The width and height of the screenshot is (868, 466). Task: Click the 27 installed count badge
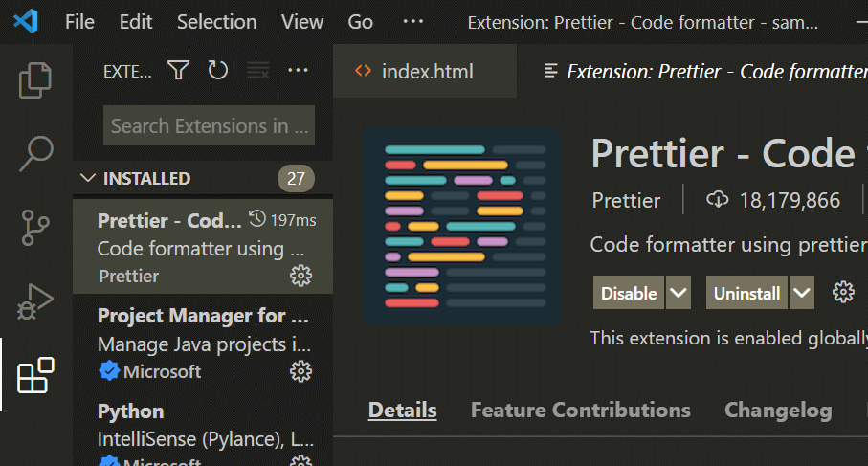[x=296, y=178]
